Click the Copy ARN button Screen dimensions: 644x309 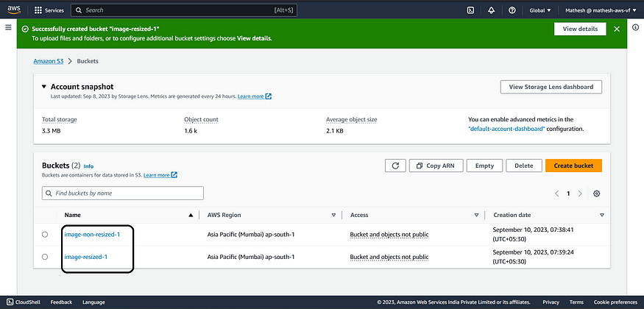click(x=436, y=166)
